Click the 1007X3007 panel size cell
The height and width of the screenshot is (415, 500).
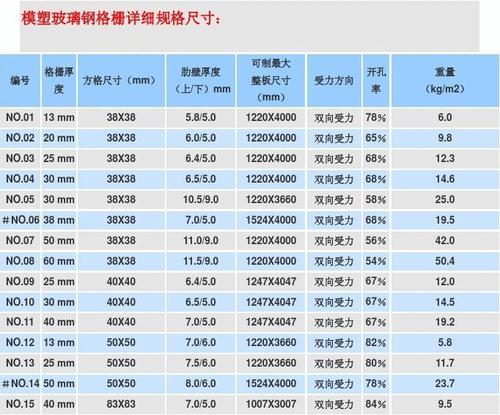(271, 404)
